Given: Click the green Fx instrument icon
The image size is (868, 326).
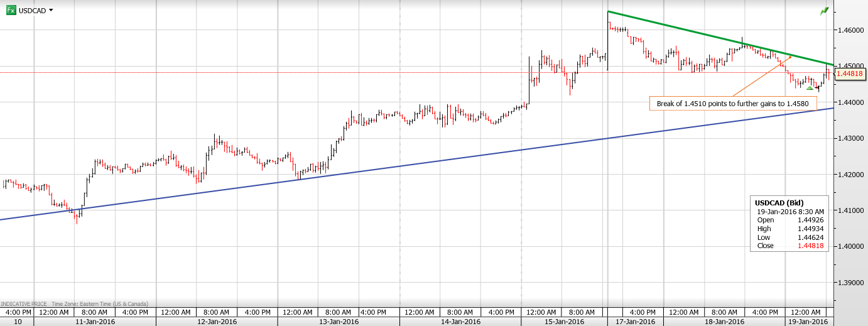Looking at the screenshot, I should tap(11, 10).
